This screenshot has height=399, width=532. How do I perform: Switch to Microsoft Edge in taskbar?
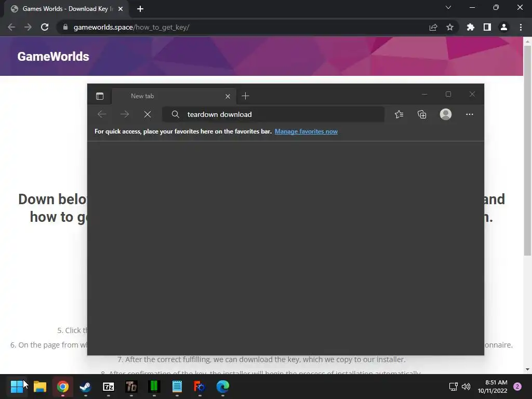click(223, 387)
